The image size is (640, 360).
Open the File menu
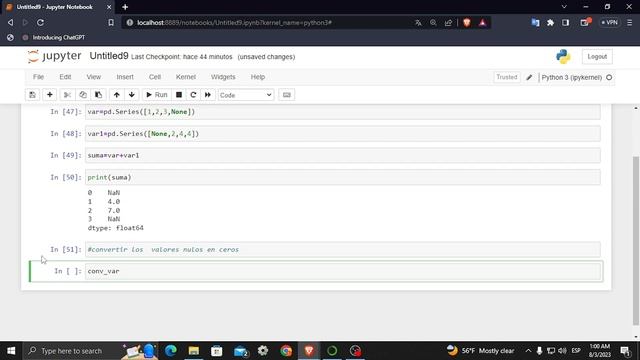(38, 77)
